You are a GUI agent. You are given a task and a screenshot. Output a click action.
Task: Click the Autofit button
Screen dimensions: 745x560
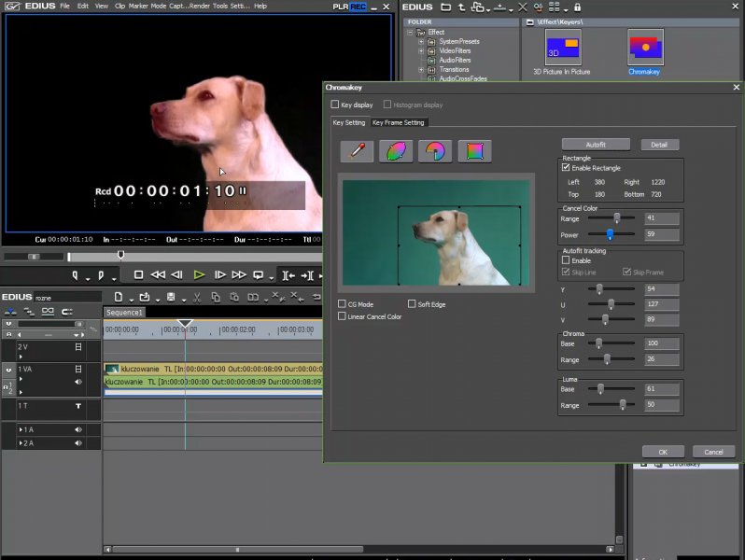596,145
